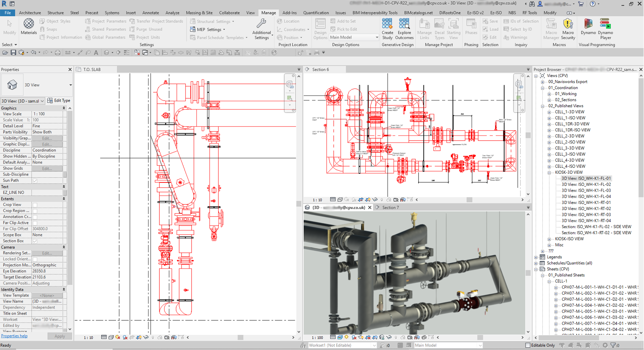Viewport: 644px width, 350px height.
Task: Click the Snaps tool
Action: pyautogui.click(x=48, y=29)
